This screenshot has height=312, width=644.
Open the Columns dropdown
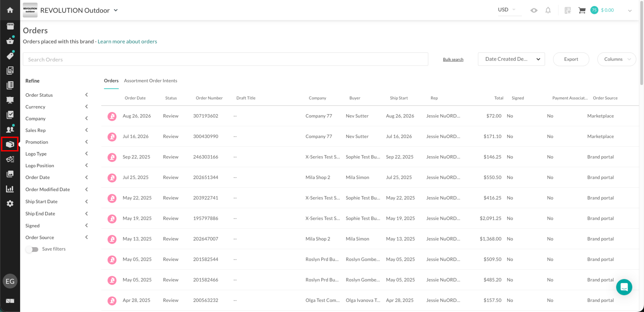[x=617, y=59]
